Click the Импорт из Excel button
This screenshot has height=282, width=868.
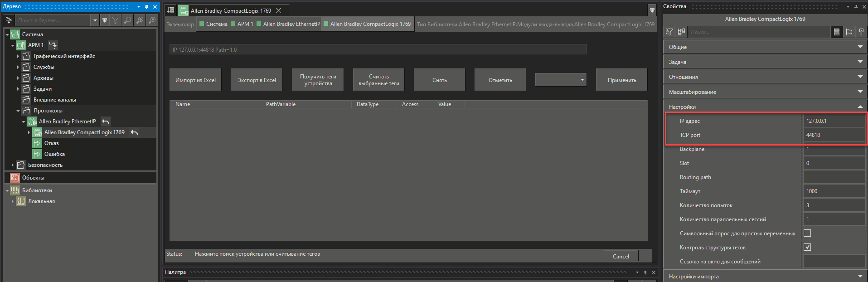click(x=195, y=80)
